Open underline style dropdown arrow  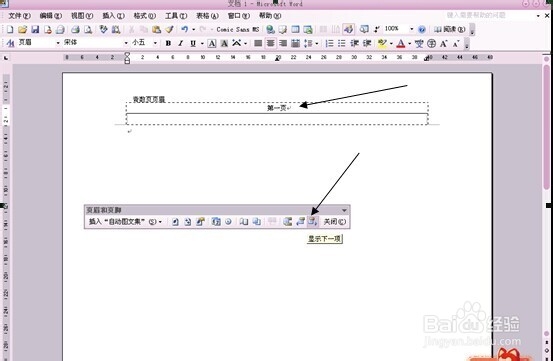pos(202,43)
